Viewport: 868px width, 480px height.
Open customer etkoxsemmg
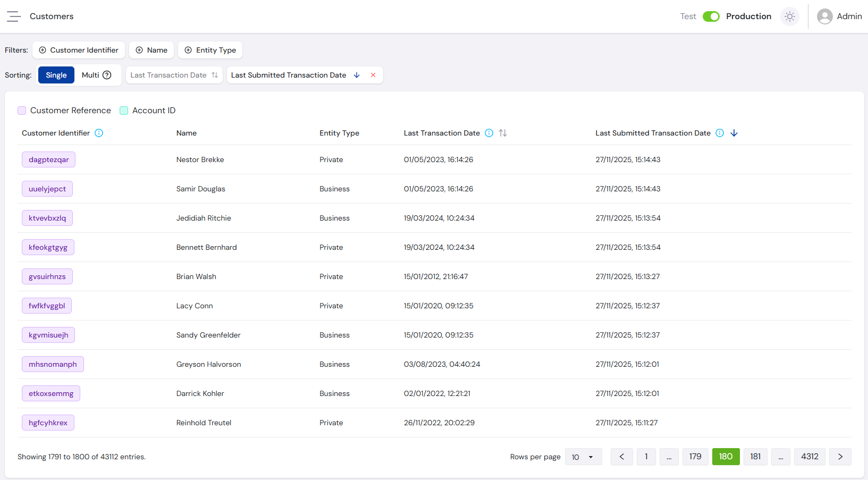coord(51,393)
